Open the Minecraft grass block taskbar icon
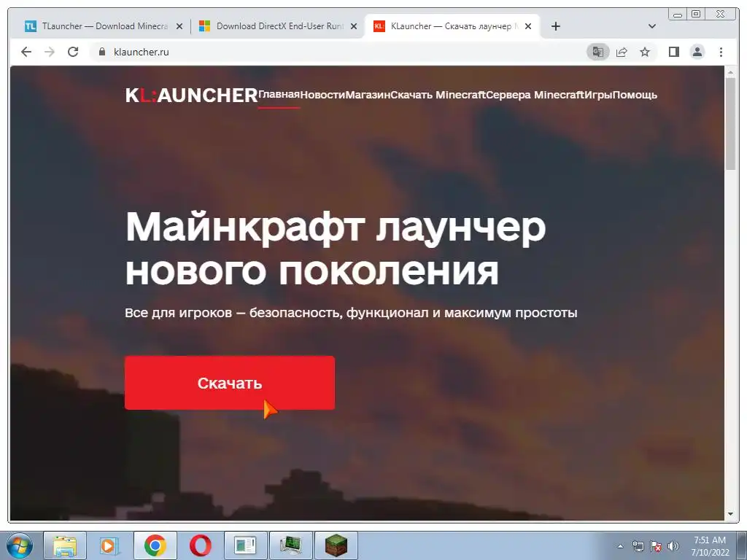The height and width of the screenshot is (560, 747). click(x=336, y=545)
